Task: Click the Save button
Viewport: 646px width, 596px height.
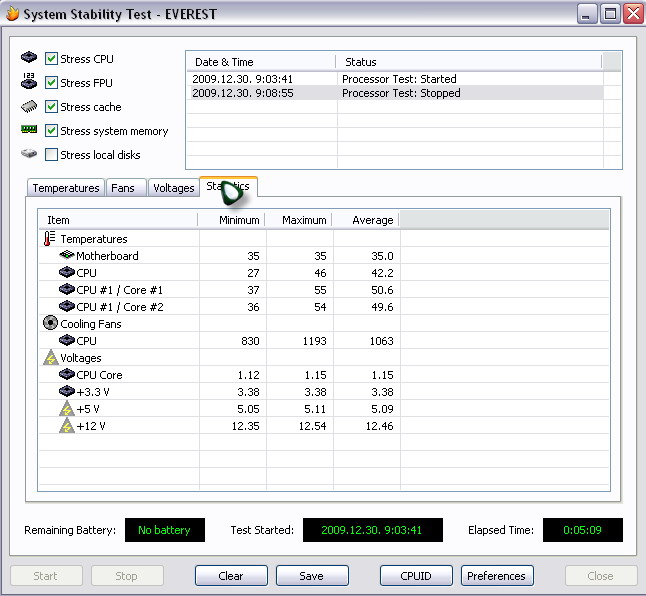Action: [x=312, y=575]
